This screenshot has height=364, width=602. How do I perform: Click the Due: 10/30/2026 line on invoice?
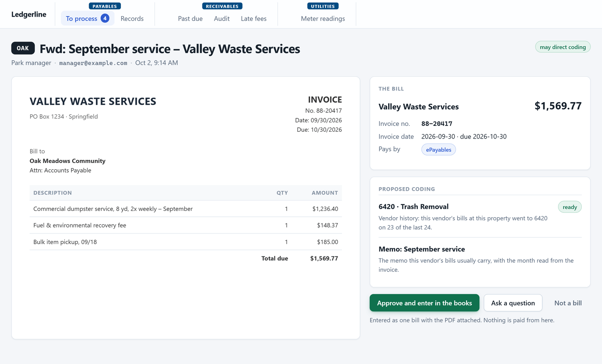[x=319, y=130]
